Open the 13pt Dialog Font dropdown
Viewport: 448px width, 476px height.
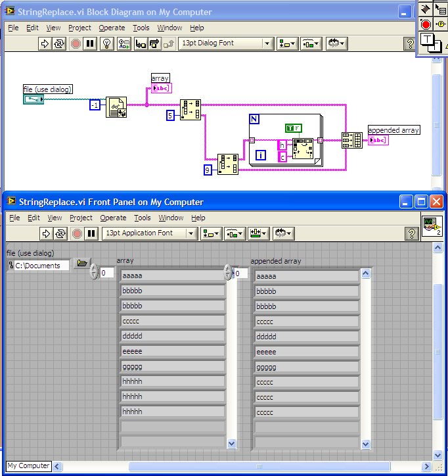coord(223,43)
